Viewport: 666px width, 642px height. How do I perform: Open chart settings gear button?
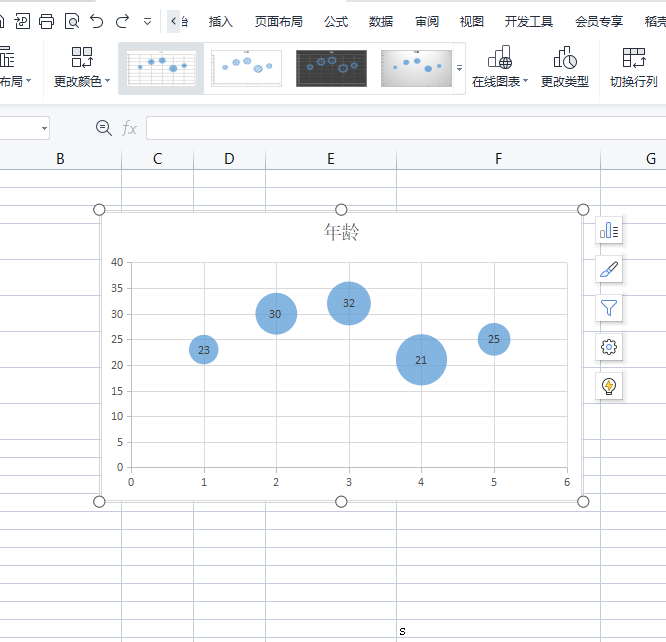tap(609, 347)
